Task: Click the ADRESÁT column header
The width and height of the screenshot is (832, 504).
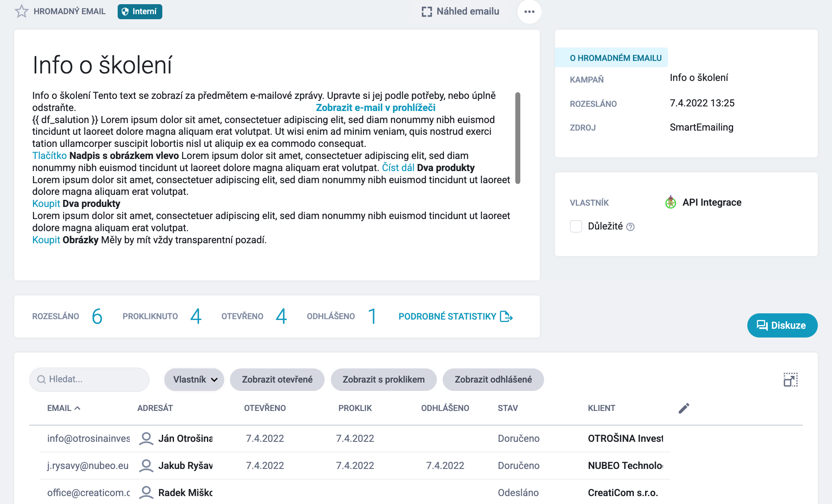Action: point(155,408)
